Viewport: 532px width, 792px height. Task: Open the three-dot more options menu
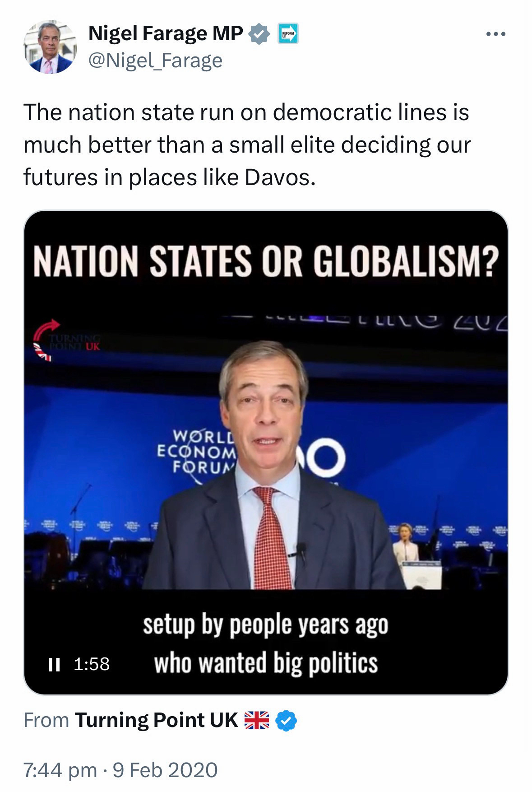click(496, 34)
